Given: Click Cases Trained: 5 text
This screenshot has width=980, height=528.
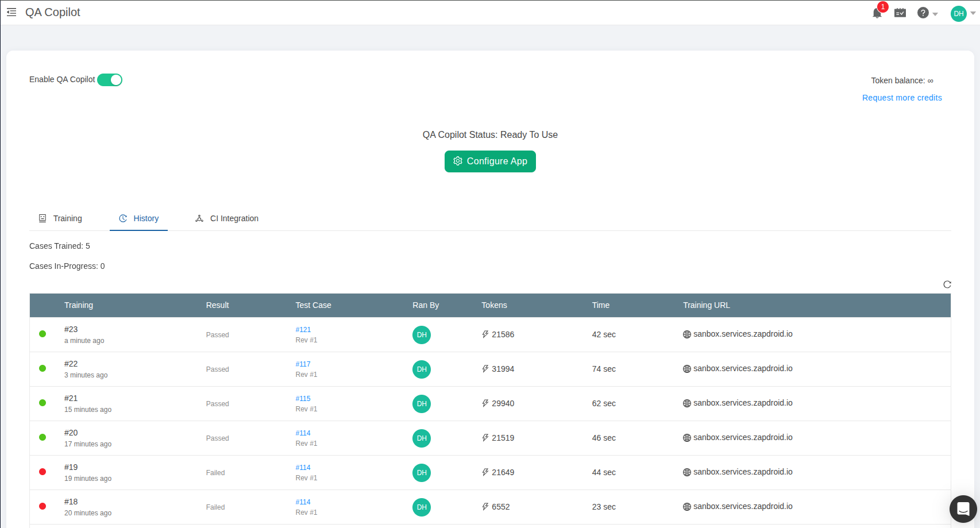Looking at the screenshot, I should coord(60,246).
